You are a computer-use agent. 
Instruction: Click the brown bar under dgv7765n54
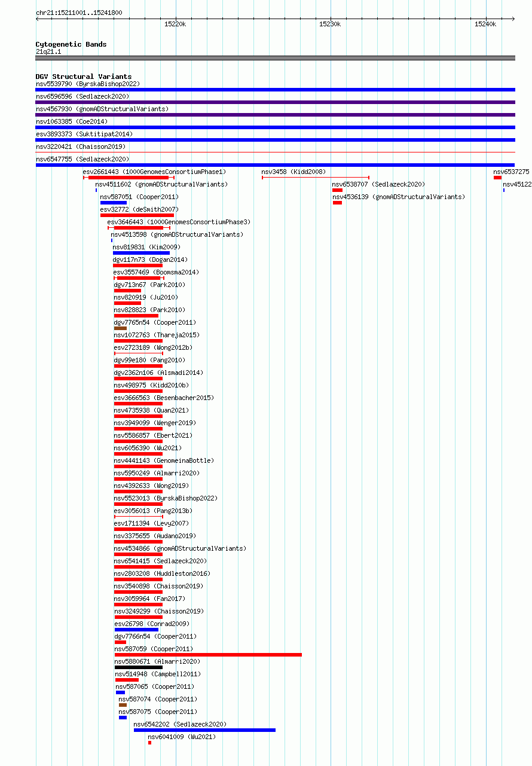pyautogui.click(x=120, y=328)
